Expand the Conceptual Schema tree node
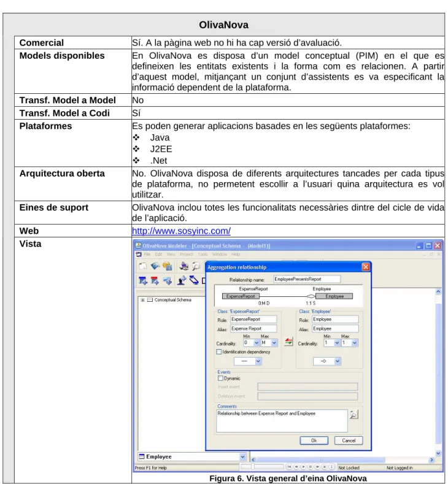 click(x=142, y=300)
